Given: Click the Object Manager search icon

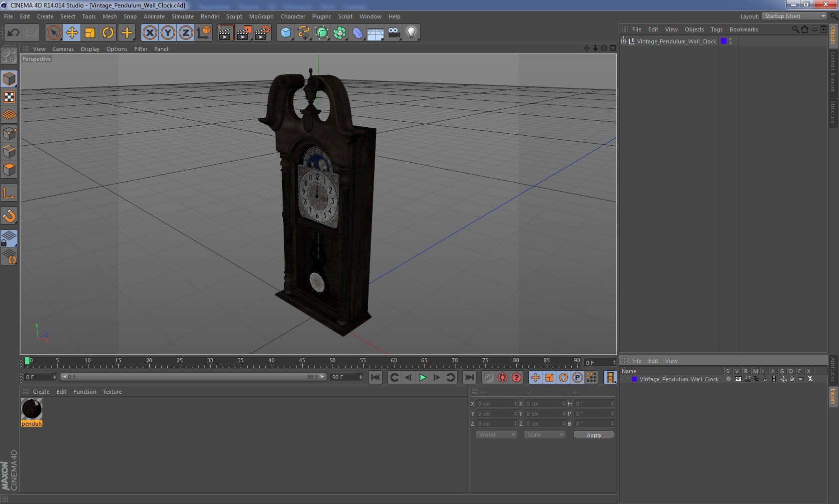Looking at the screenshot, I should (795, 29).
